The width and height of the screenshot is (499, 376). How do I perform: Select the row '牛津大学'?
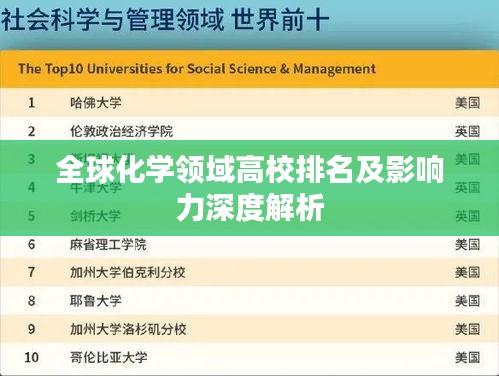point(249,188)
